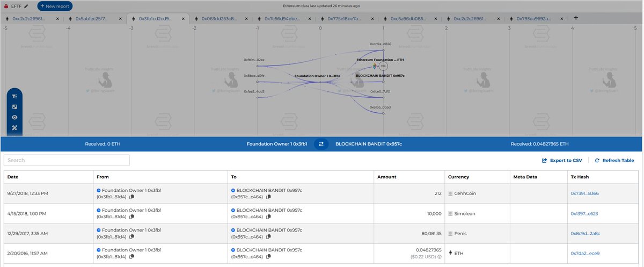Swap direction between the two addresses

(x=321, y=144)
